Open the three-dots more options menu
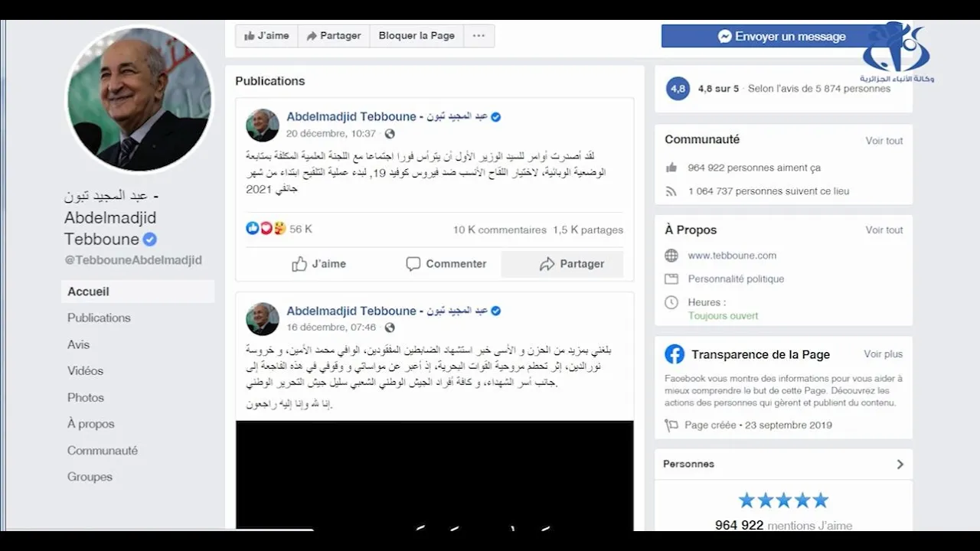This screenshot has height=551, width=980. pos(479,36)
